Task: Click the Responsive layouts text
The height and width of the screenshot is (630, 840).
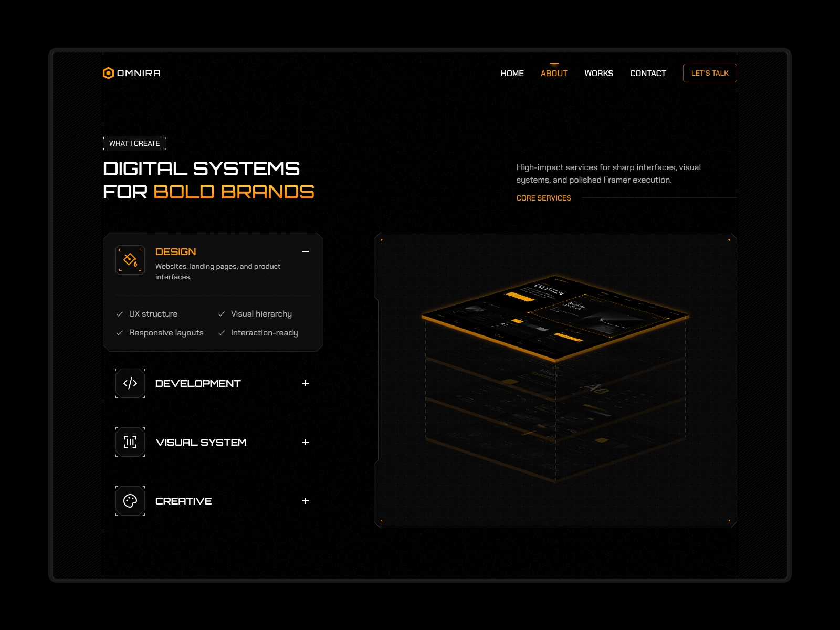Action: point(166,333)
